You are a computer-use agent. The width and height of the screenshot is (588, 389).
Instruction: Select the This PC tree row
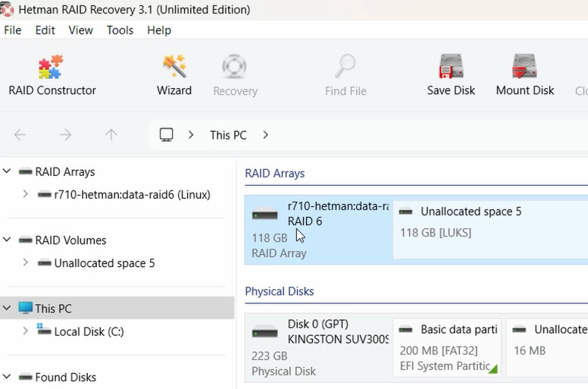click(117, 308)
